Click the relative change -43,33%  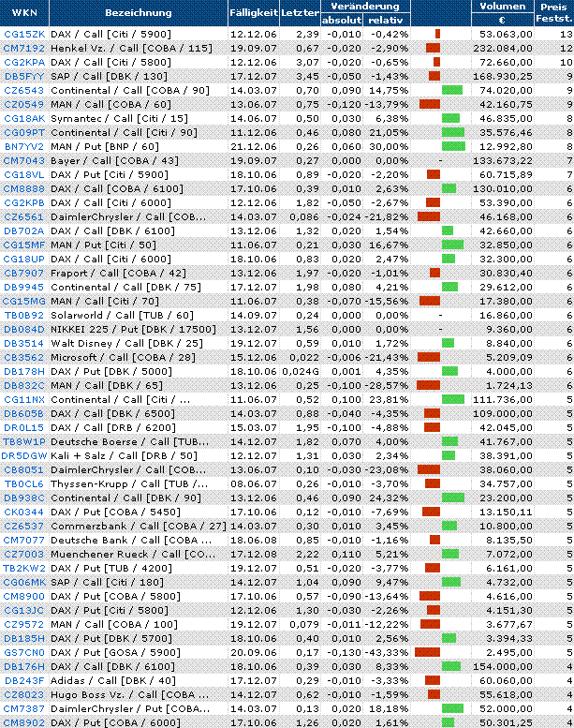[386, 652]
